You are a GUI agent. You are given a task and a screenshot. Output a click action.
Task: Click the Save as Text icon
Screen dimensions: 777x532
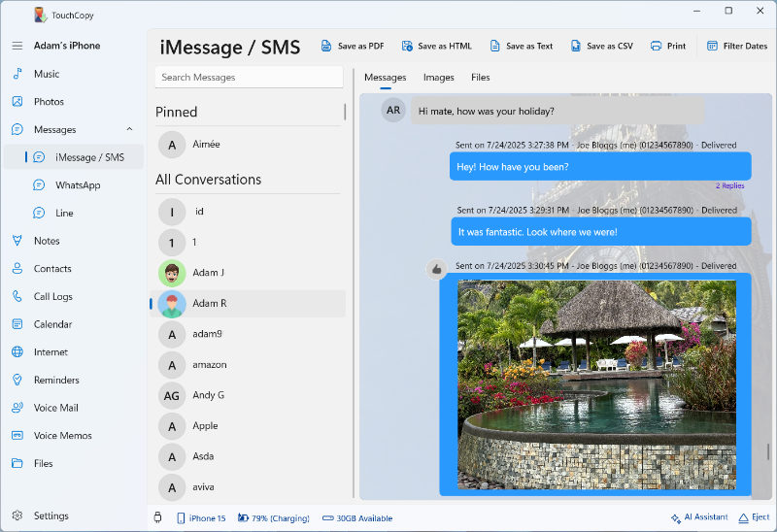coord(494,46)
